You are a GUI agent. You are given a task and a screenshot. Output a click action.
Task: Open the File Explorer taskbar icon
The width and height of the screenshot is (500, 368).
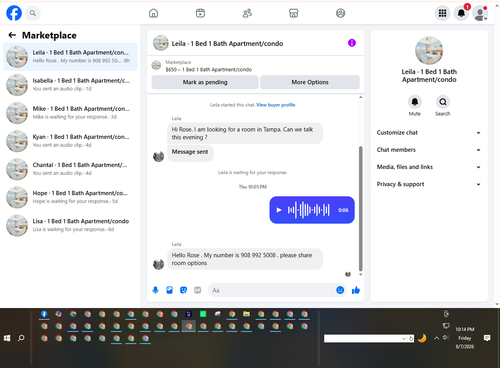click(246, 314)
